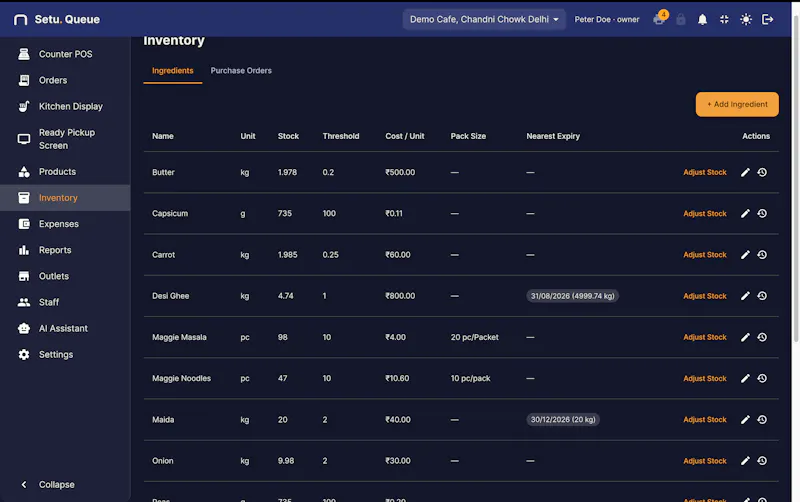Click Peter Doe owner profile label
Image resolution: width=800 pixels, height=502 pixels.
(x=607, y=19)
